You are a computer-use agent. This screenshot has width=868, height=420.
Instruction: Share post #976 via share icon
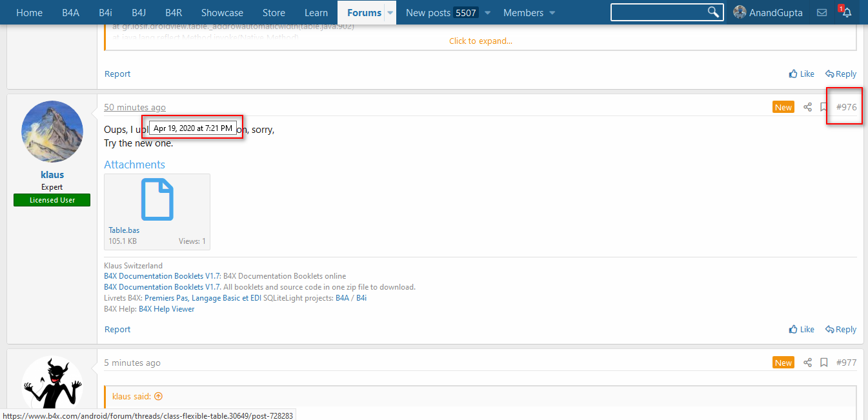(x=807, y=107)
